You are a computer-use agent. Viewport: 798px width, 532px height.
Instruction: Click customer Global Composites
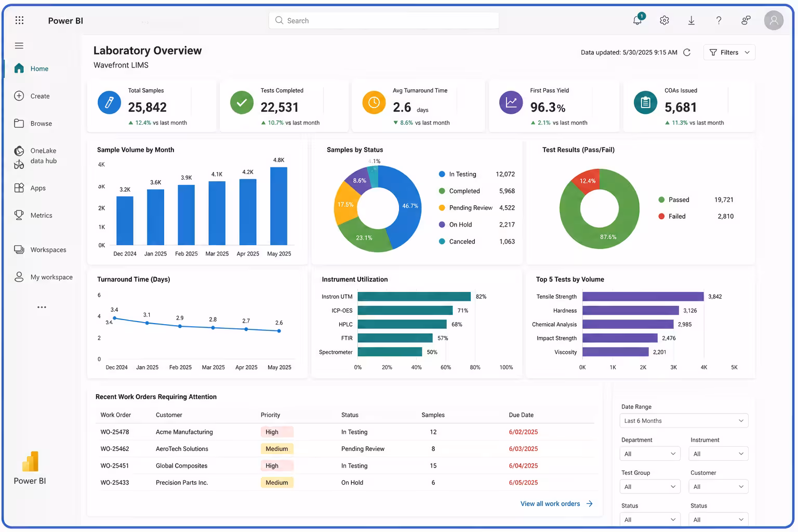(x=181, y=465)
